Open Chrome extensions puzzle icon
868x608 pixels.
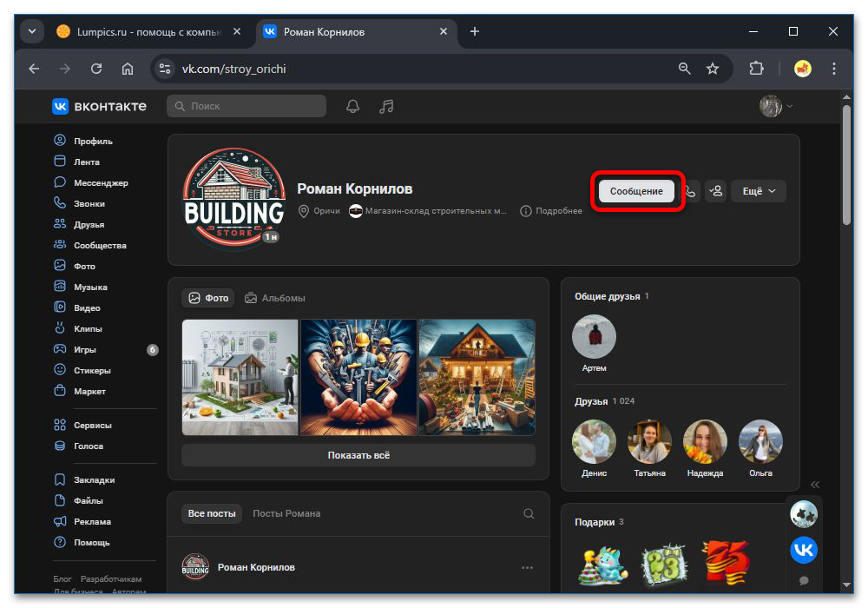click(756, 69)
